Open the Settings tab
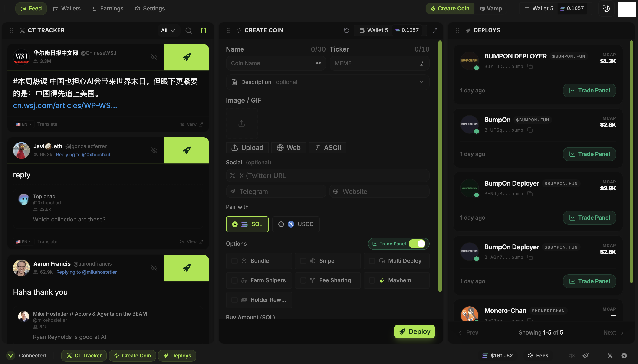This screenshot has height=364, width=638. point(150,9)
